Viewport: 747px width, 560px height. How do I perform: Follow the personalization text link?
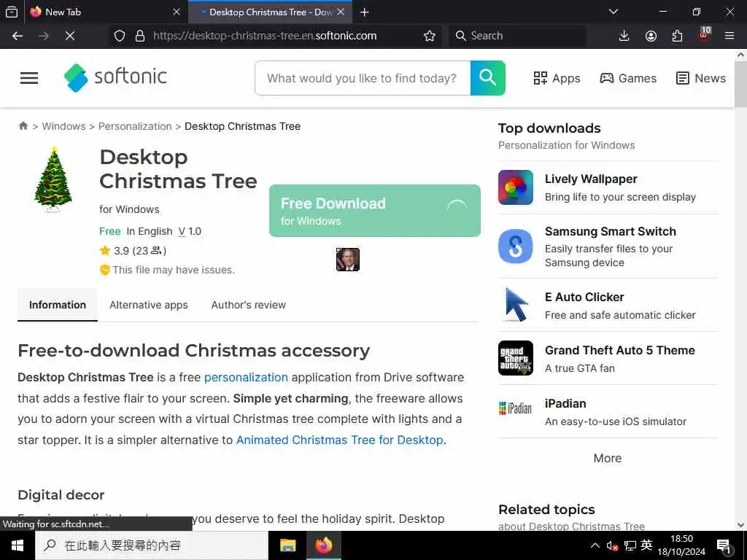[x=246, y=377]
